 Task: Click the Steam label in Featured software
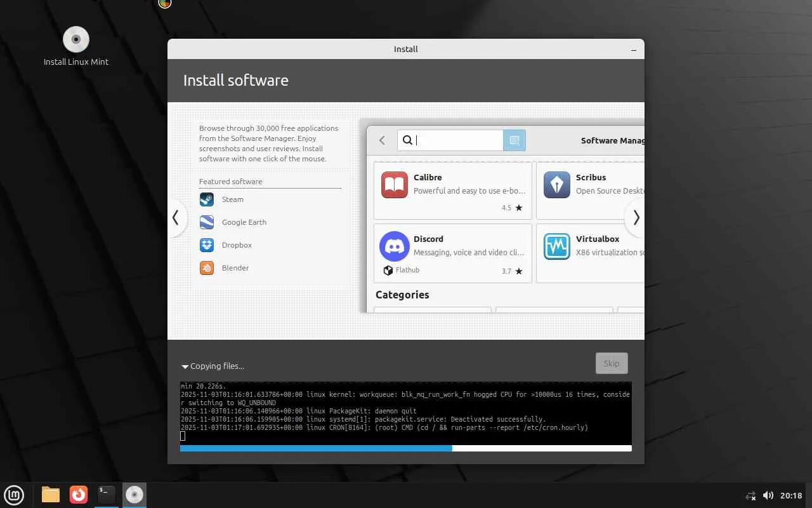click(x=233, y=199)
